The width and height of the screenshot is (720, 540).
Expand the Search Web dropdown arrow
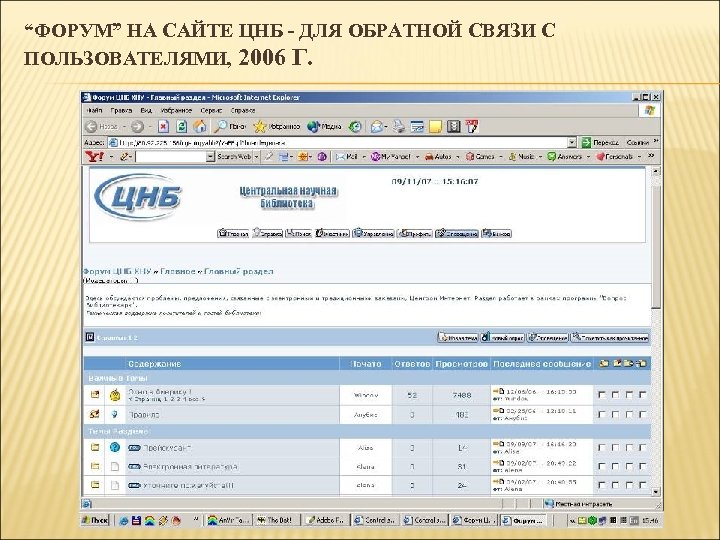coord(257,157)
